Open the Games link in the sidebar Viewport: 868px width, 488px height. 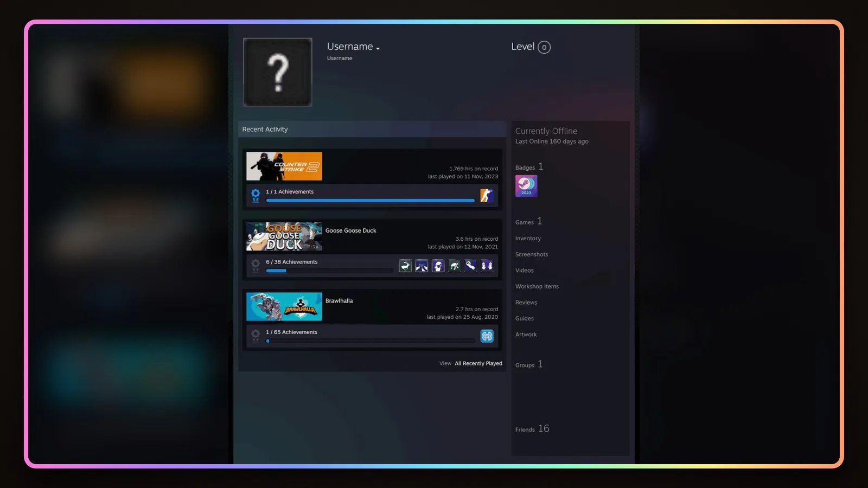(x=528, y=222)
